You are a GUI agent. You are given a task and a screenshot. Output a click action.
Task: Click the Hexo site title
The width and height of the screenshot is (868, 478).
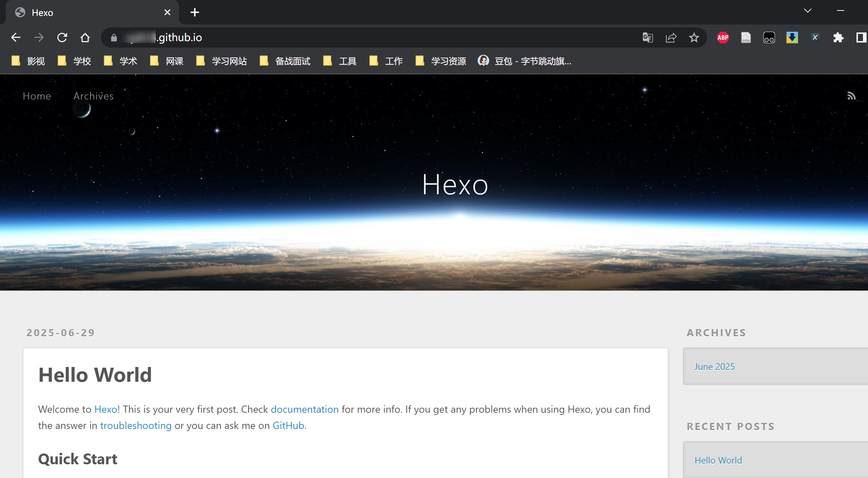(455, 185)
